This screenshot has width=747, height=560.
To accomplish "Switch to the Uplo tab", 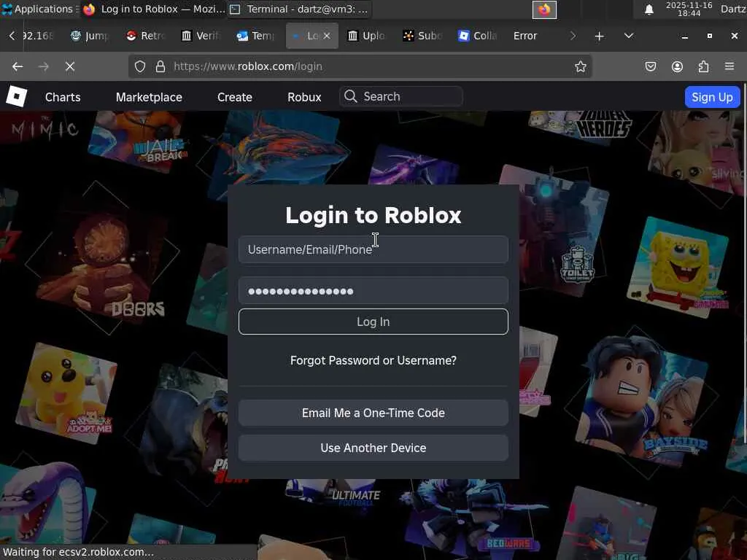I will 367,36.
